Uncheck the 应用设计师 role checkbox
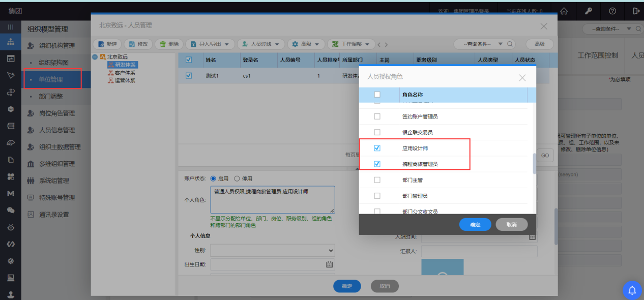This screenshot has height=300, width=644. [377, 148]
